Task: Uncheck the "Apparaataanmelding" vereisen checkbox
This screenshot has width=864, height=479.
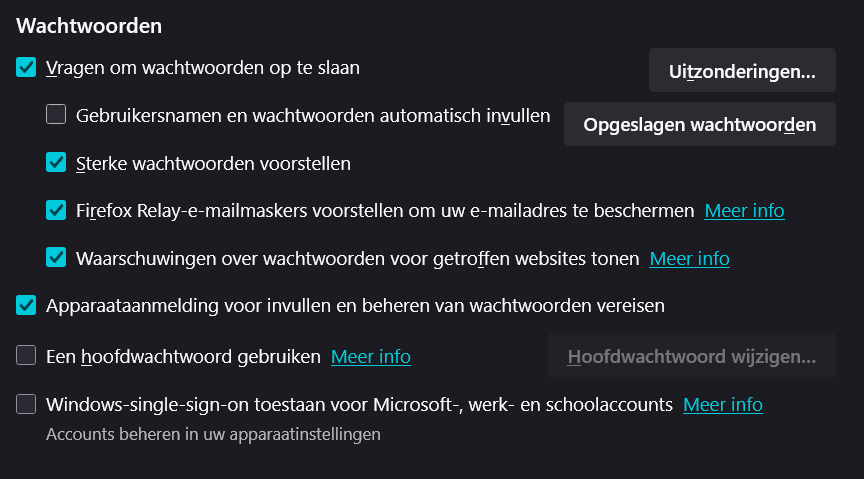Action: [27, 305]
